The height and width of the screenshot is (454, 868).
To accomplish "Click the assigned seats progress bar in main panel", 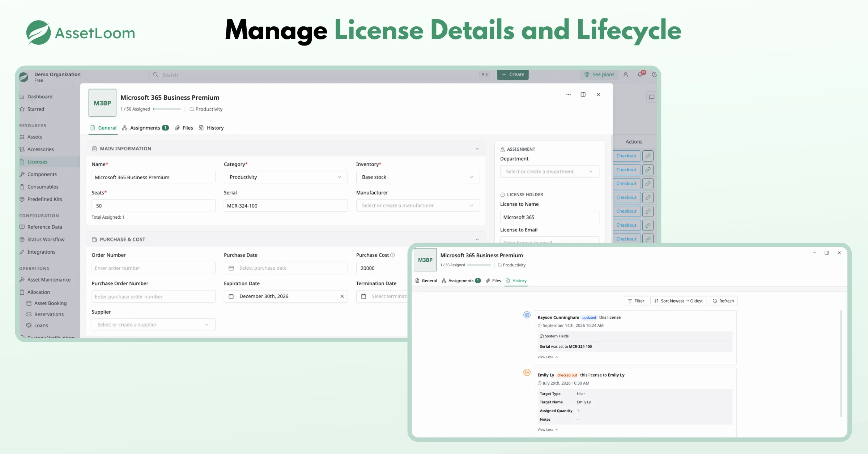I will pos(167,109).
